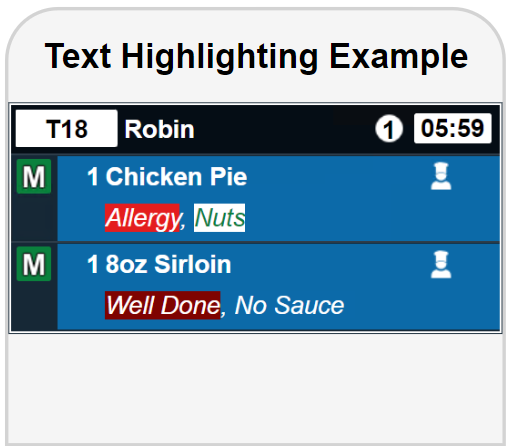Click the 1 Chicken Pie item line
The height and width of the screenshot is (446, 508).
coord(167,176)
